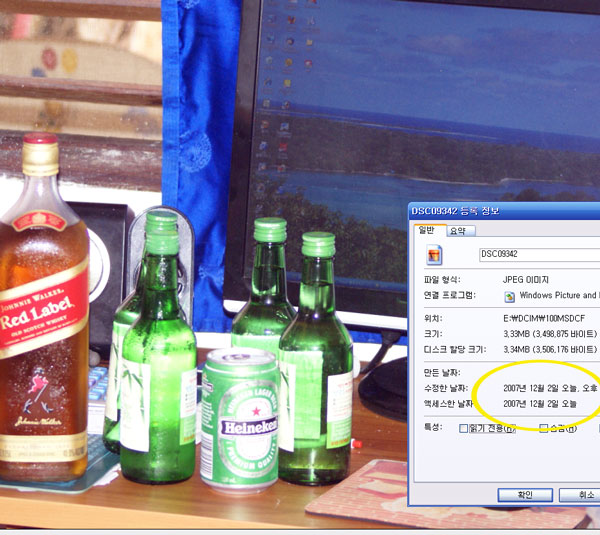Click the disk size value '3,34MB (3,506,176 바이트)'

point(550,349)
